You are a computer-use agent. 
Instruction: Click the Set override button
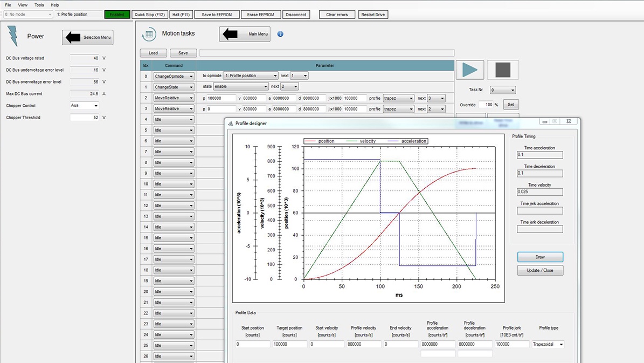tap(510, 105)
